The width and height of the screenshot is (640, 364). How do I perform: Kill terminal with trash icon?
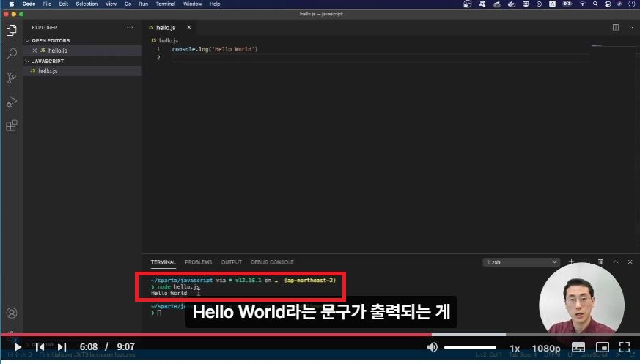[x=600, y=261]
